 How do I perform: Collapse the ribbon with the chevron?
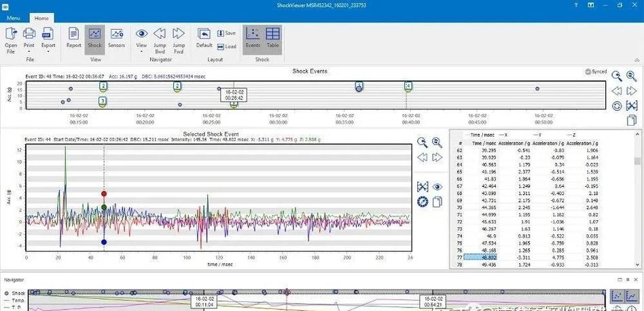pyautogui.click(x=637, y=60)
